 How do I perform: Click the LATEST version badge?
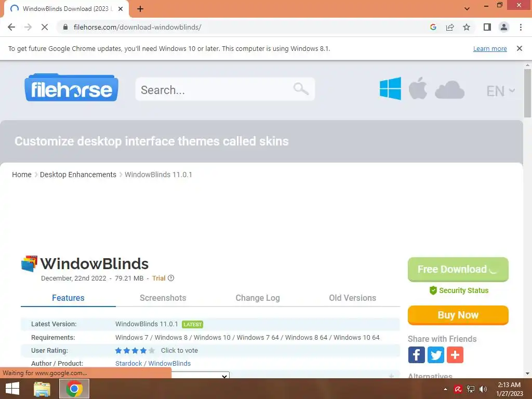click(192, 324)
